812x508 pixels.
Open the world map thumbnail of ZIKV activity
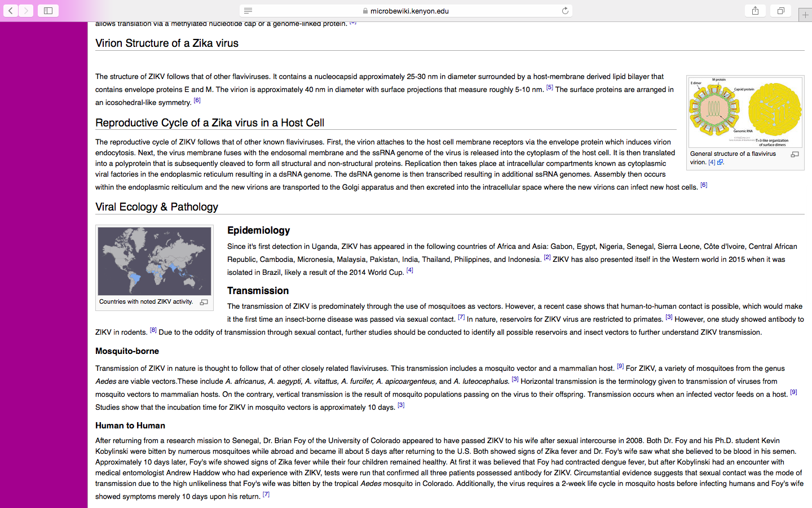click(x=155, y=261)
